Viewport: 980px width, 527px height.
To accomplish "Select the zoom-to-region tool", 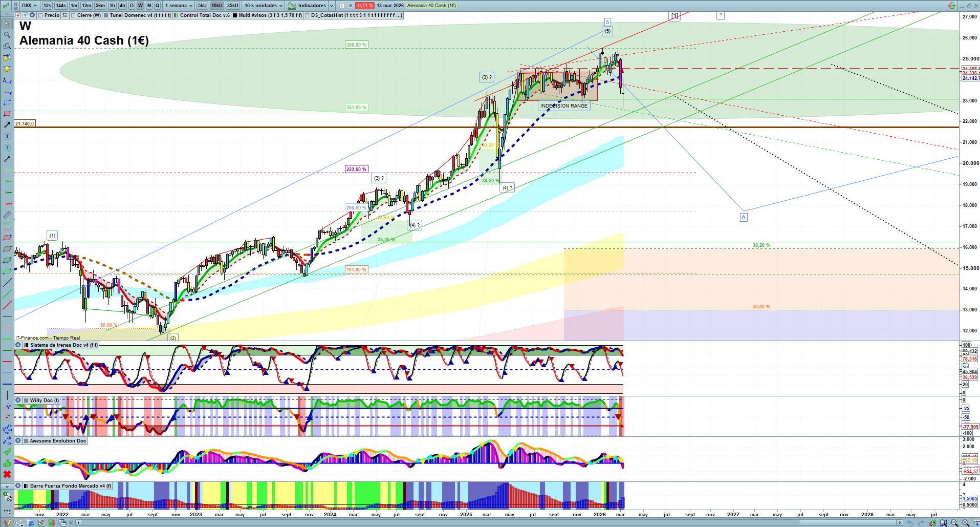I will (x=7, y=46).
